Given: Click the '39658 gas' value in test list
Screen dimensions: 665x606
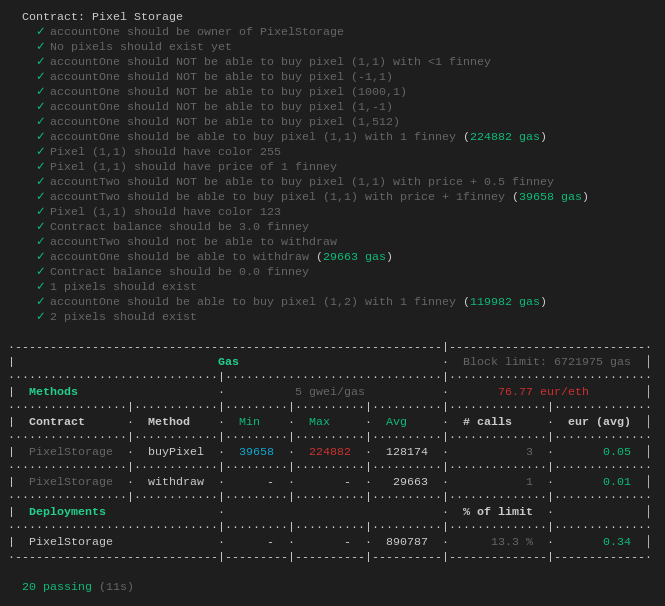Looking at the screenshot, I should coord(550,197).
